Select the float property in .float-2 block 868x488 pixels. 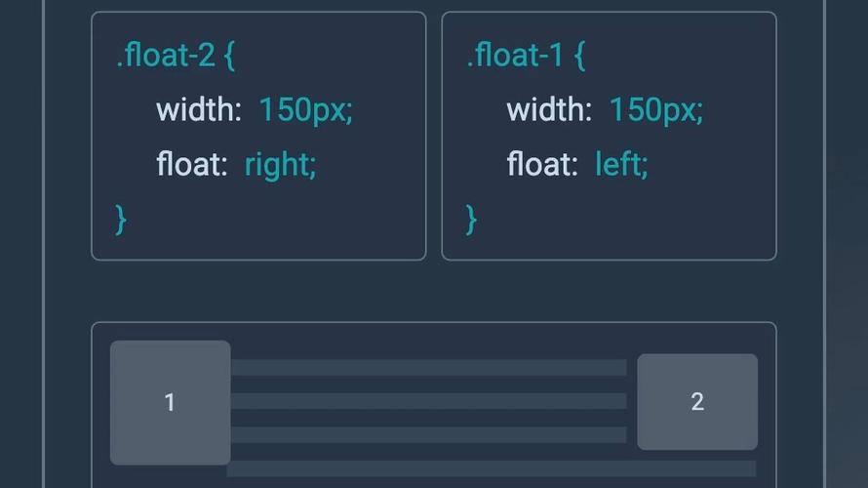[191, 163]
